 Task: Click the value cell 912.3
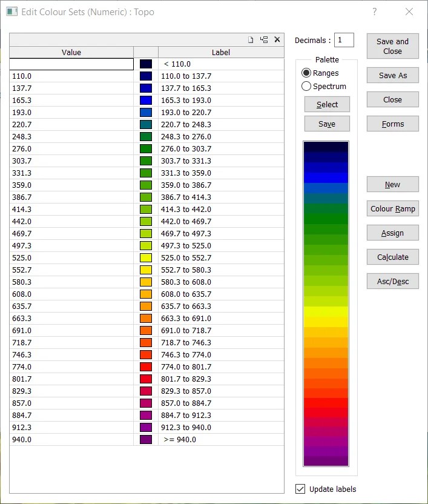71,427
